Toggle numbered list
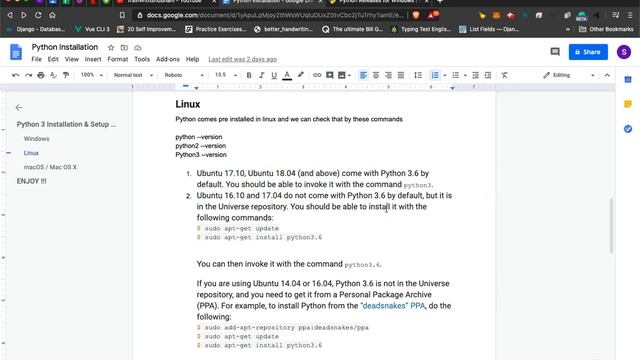640x360 pixels. tap(435, 75)
